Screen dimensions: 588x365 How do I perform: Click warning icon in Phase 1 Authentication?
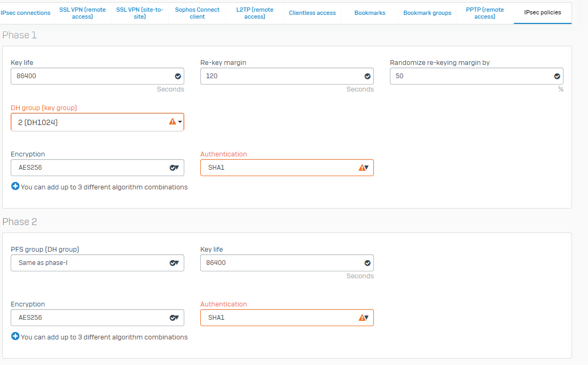click(362, 168)
